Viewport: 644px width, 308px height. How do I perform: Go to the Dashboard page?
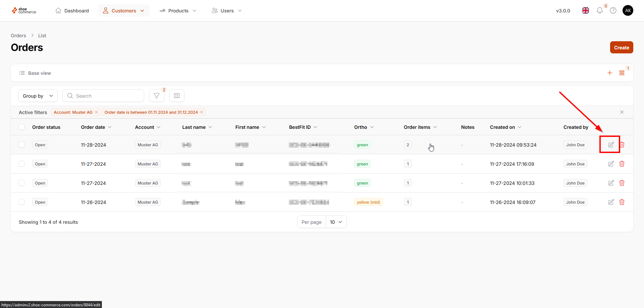(72, 11)
